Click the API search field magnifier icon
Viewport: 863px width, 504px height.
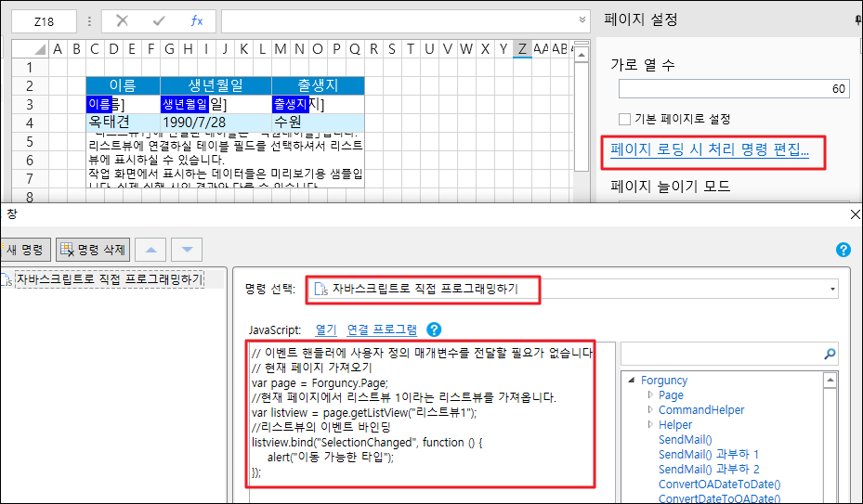coord(830,354)
